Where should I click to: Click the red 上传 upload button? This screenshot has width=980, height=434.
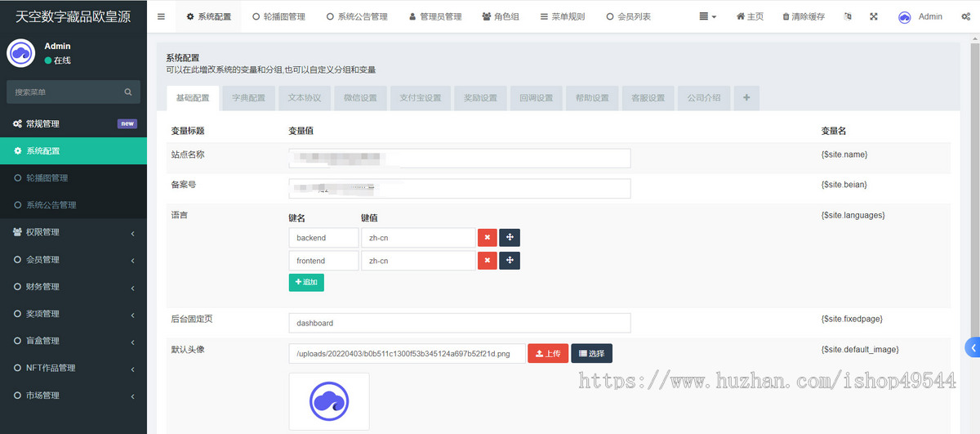(x=548, y=353)
